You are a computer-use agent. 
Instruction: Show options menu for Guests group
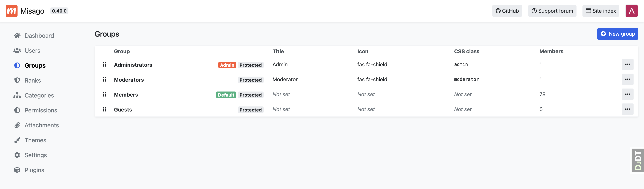pos(627,109)
